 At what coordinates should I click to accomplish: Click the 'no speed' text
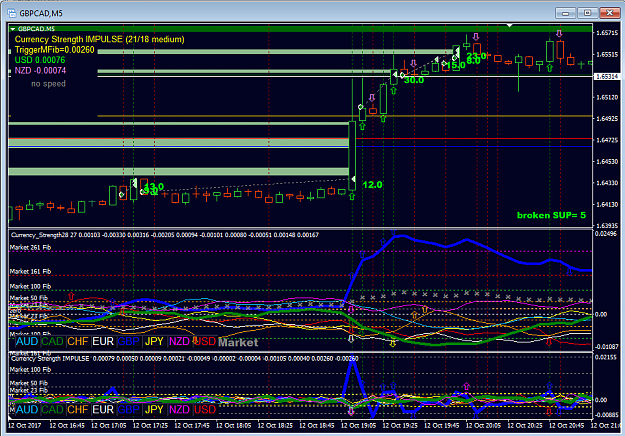click(x=48, y=84)
